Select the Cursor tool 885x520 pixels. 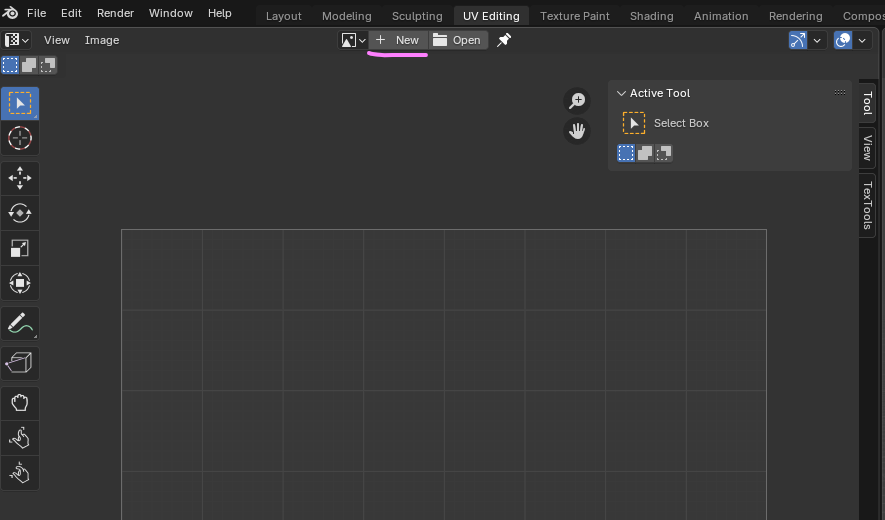(20, 138)
